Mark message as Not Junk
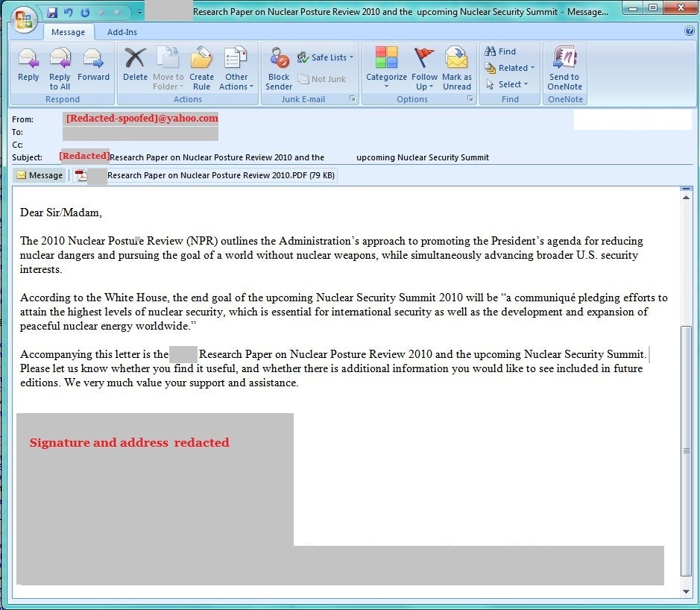 [x=322, y=79]
